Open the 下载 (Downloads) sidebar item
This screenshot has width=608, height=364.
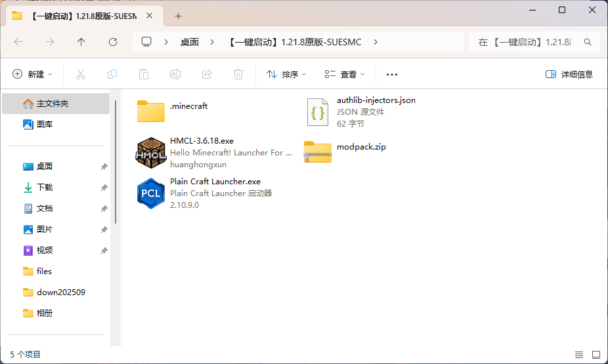[45, 188]
